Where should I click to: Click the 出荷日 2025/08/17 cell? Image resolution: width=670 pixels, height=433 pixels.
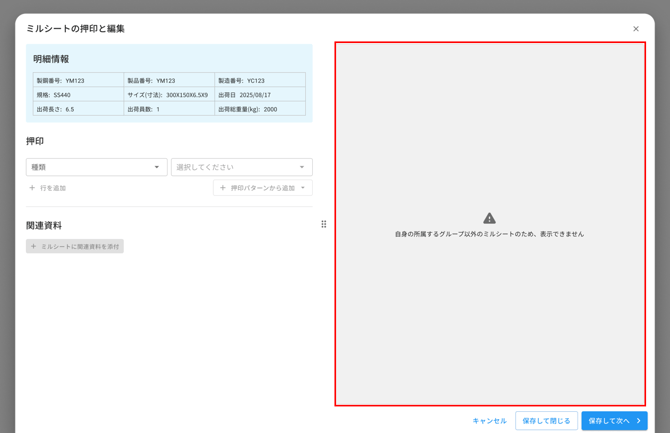(260, 95)
